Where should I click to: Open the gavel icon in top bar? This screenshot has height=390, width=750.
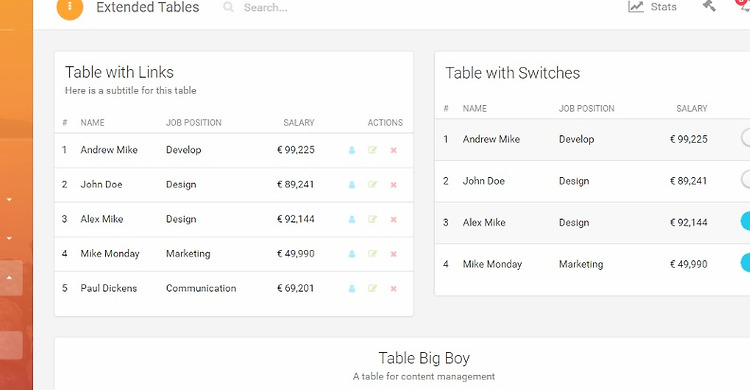pos(709,6)
